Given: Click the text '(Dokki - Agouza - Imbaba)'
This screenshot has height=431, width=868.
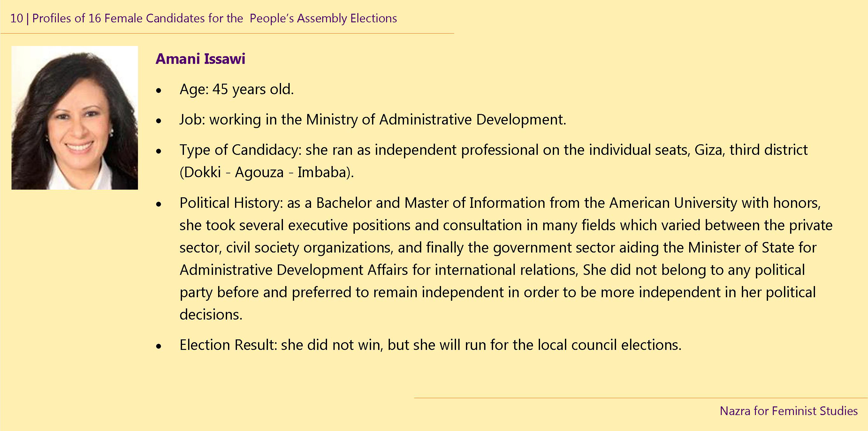Looking at the screenshot, I should click(267, 172).
